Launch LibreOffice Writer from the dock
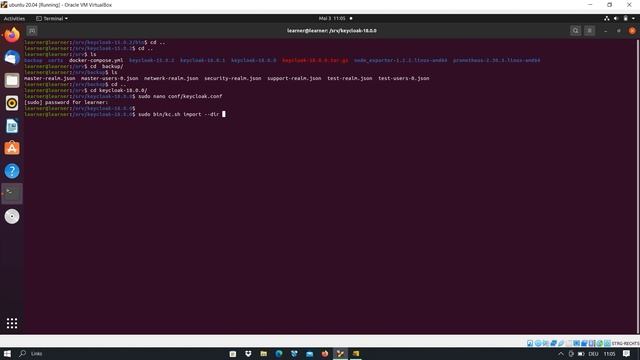Image resolution: width=640 pixels, height=360 pixels. coord(12,126)
